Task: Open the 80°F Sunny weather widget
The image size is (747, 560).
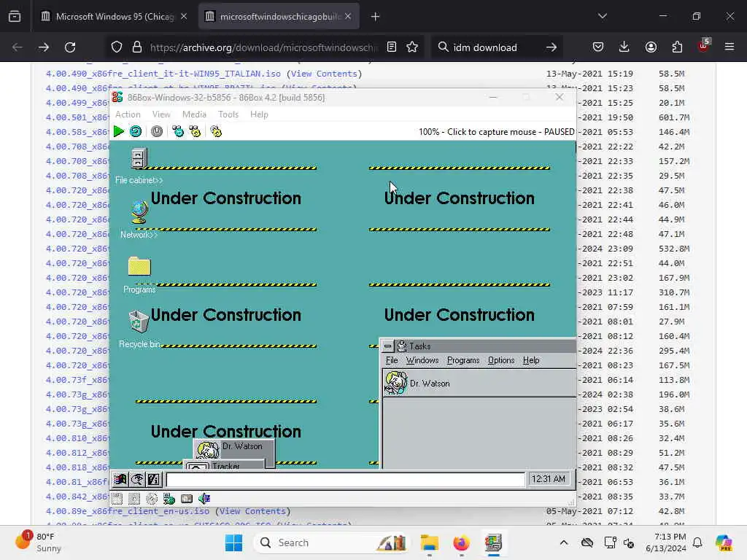Action: coord(39,542)
